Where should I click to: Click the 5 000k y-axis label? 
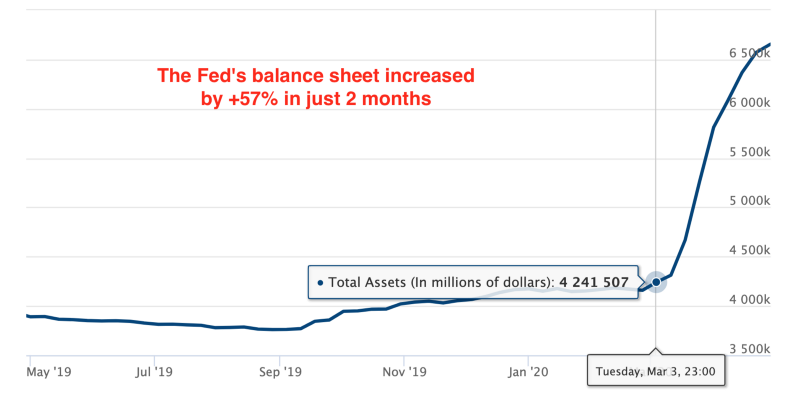(749, 201)
